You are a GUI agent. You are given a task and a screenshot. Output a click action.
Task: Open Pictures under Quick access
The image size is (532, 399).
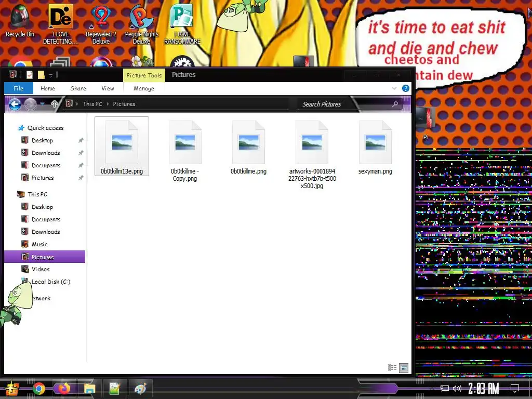click(43, 178)
